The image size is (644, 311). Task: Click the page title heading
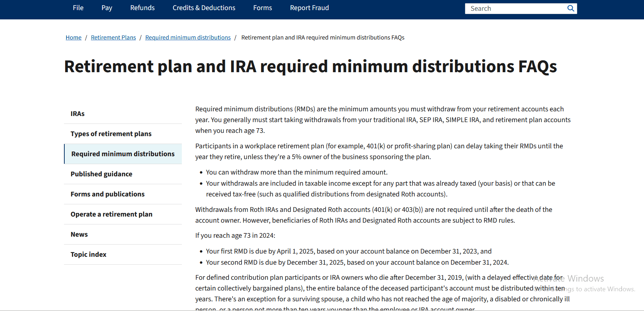310,67
